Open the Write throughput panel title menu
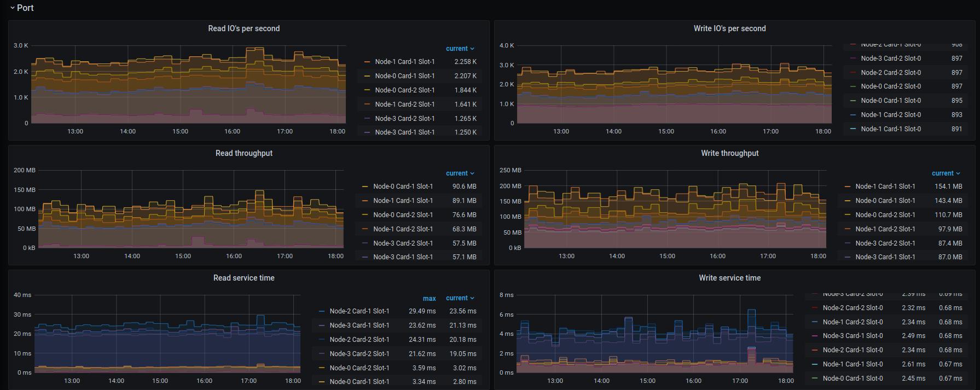980x390 pixels. point(729,153)
